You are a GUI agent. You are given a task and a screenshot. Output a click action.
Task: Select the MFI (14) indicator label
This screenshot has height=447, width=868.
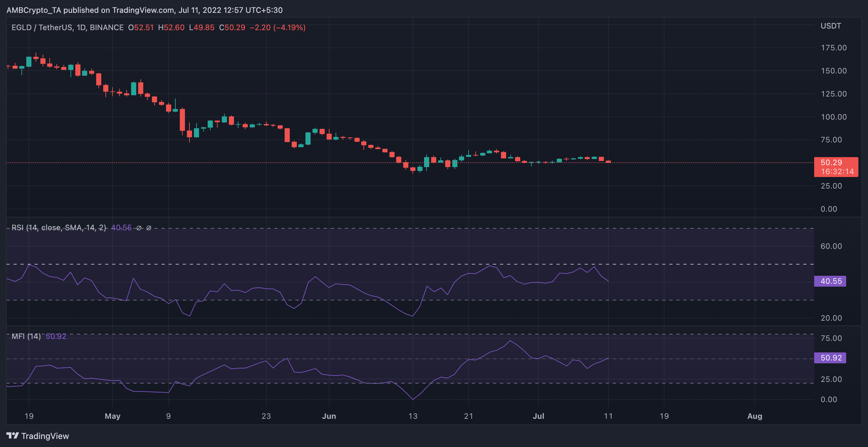click(x=26, y=336)
